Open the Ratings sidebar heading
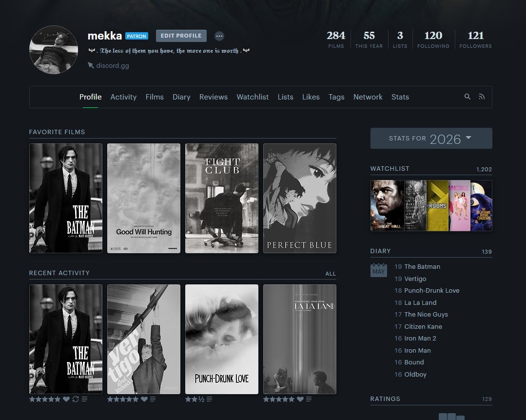This screenshot has width=526, height=420. [385, 399]
